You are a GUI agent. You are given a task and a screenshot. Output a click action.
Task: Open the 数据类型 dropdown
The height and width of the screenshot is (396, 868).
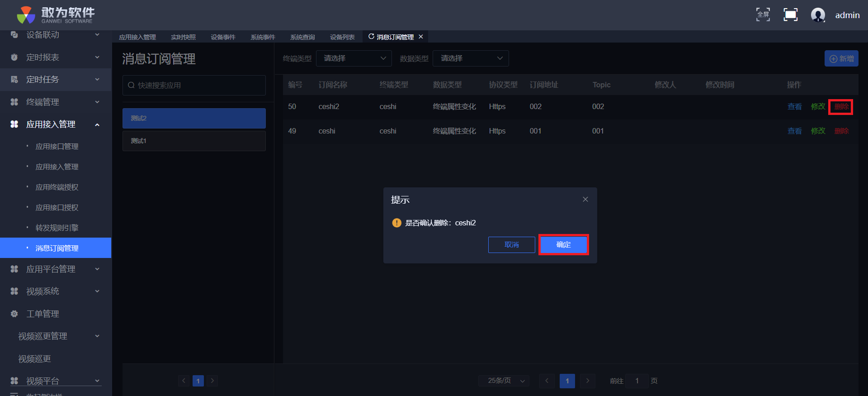(471, 58)
